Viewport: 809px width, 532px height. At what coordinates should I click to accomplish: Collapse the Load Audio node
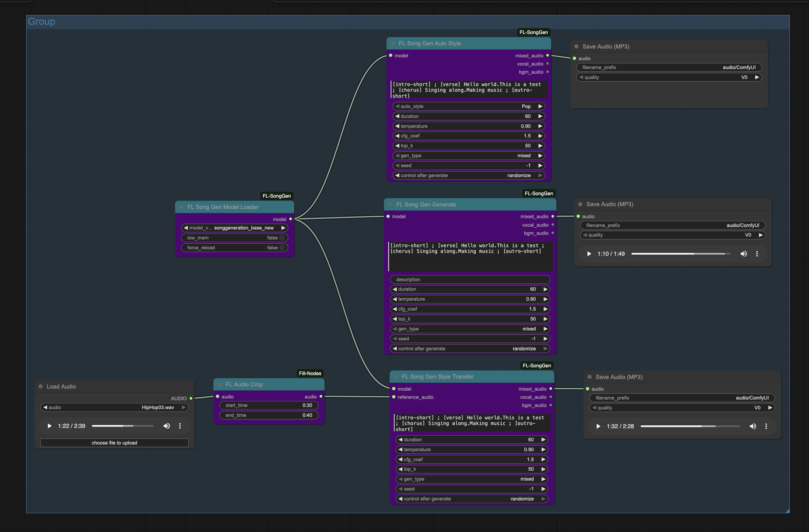(x=41, y=386)
